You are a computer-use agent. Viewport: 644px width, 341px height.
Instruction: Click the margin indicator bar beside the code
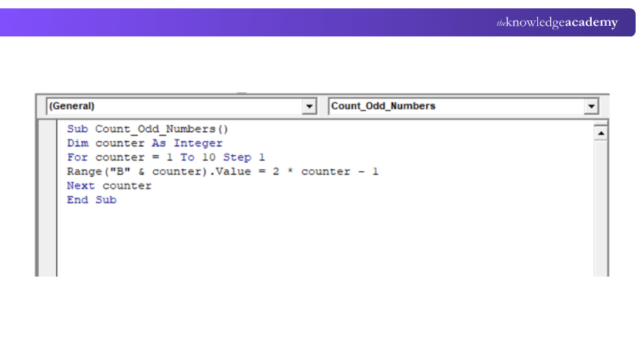tap(48, 198)
